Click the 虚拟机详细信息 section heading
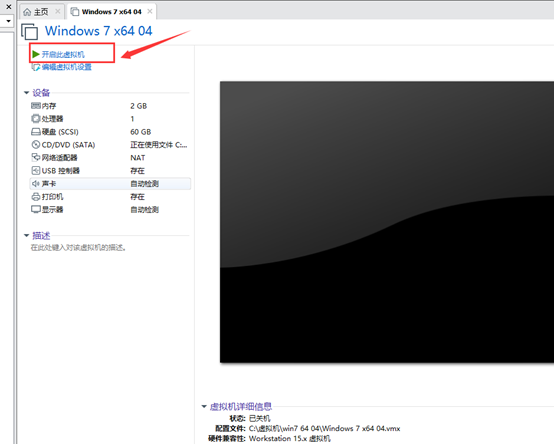Image resolution: width=554 pixels, height=444 pixels. pyautogui.click(x=241, y=407)
